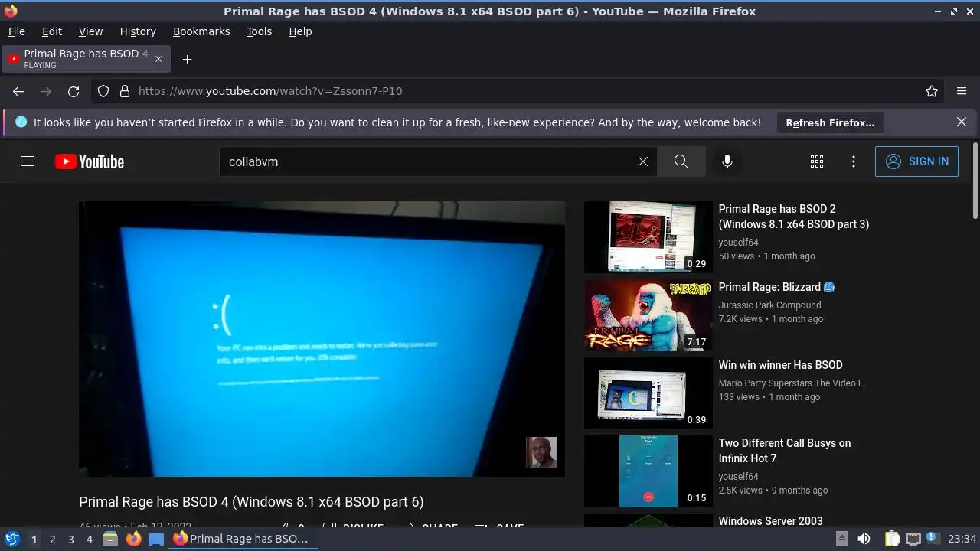Launch file manager from panel

(x=110, y=539)
